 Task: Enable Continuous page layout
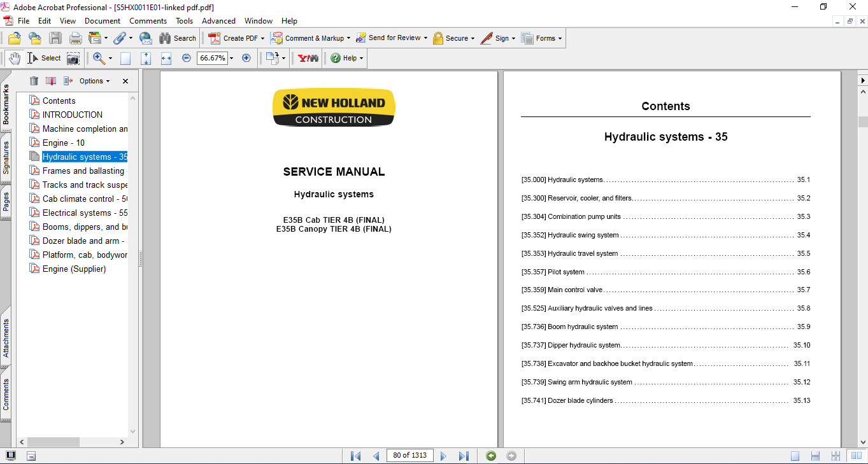[815, 456]
